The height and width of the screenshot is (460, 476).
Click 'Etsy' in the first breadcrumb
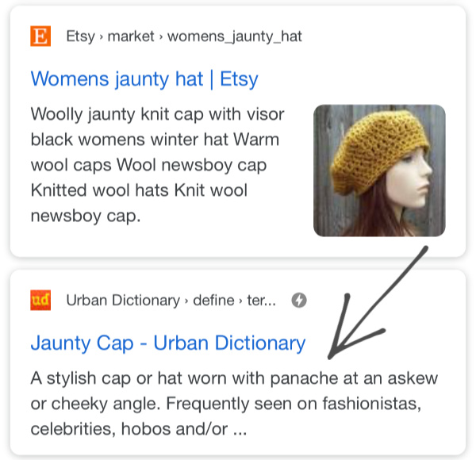(81, 36)
